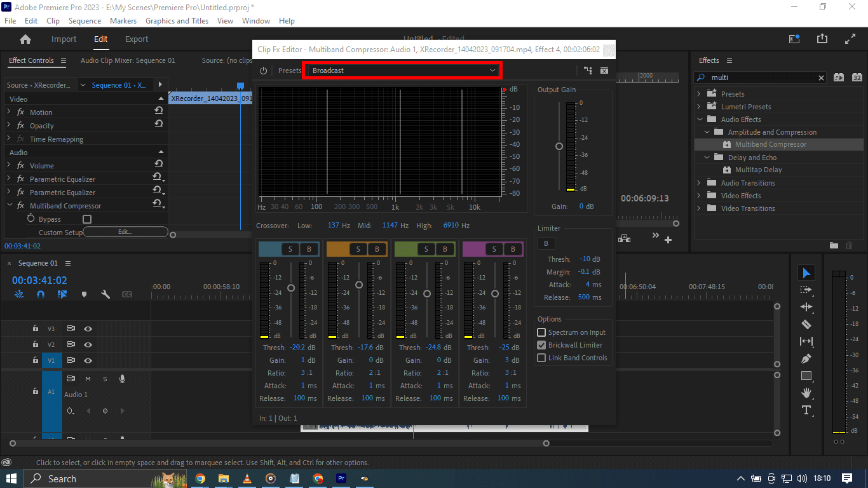Click the Output Gain slider handle

[x=559, y=146]
